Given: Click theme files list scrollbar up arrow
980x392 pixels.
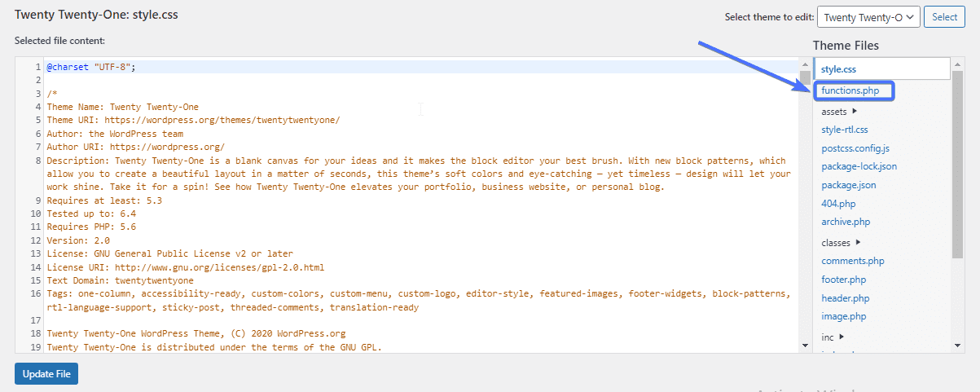Looking at the screenshot, I should tap(957, 64).
